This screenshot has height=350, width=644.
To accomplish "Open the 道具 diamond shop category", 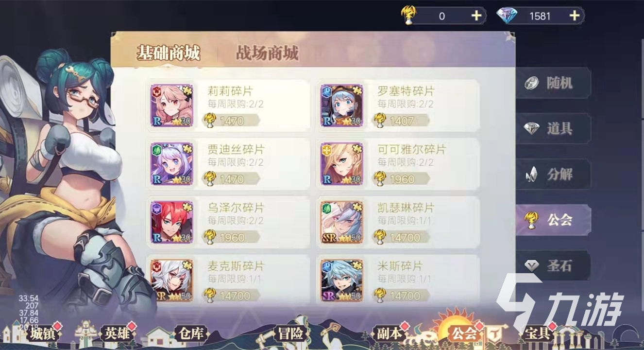I will click(553, 129).
